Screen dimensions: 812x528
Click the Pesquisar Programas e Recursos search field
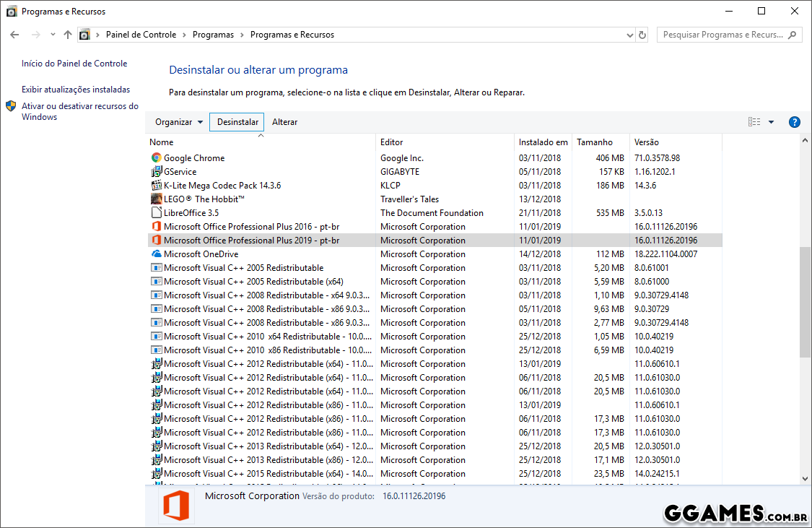pyautogui.click(x=724, y=35)
